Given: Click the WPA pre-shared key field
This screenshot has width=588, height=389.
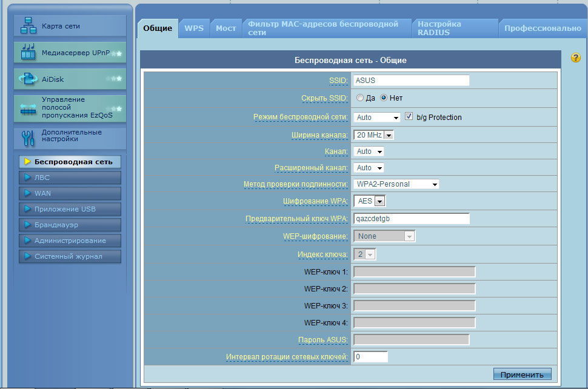Looking at the screenshot, I should pos(411,219).
